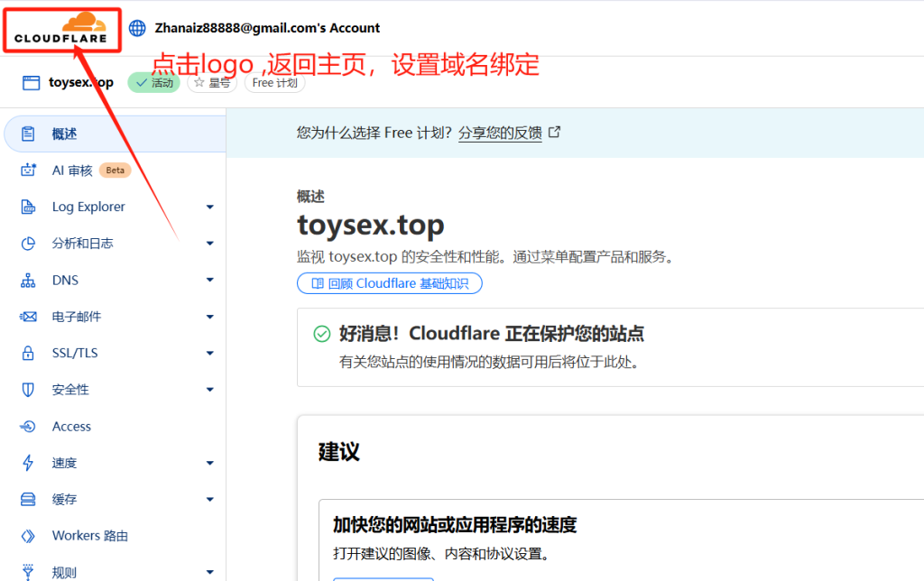The image size is (924, 581).
Task: Click the 分析和日志 pie chart icon
Action: 28,244
